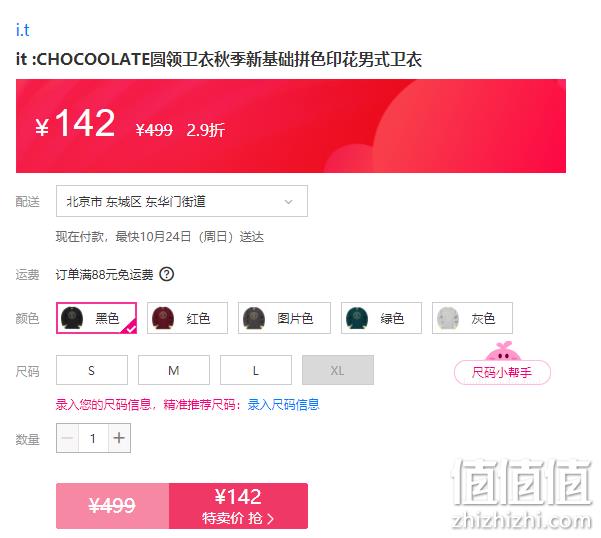Choose size M

coord(174,370)
